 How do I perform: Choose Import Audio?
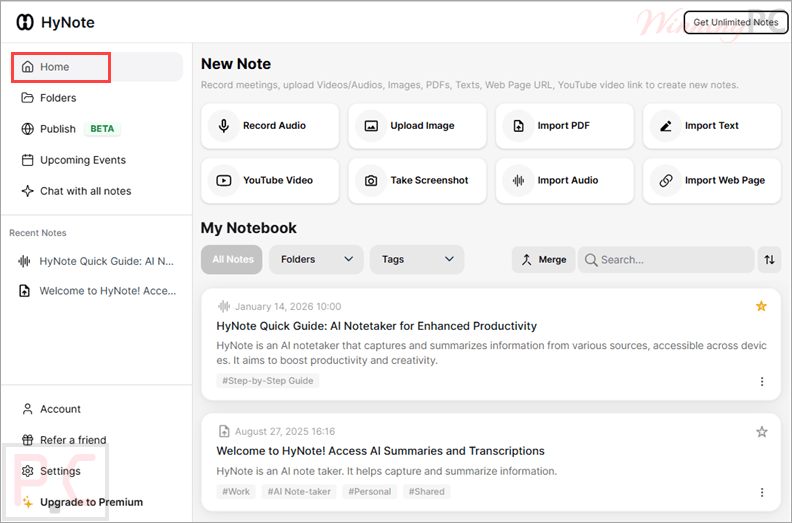565,180
